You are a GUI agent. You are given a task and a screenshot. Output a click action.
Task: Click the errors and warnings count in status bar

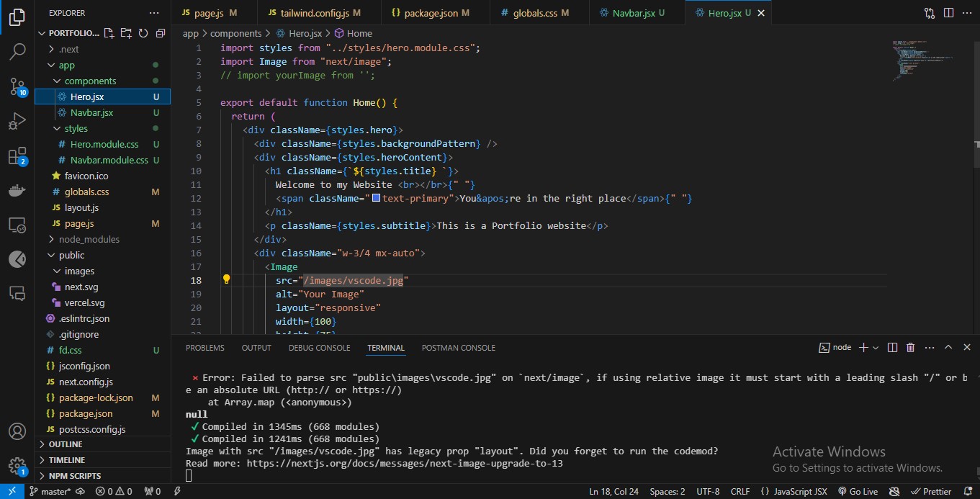coord(114,491)
